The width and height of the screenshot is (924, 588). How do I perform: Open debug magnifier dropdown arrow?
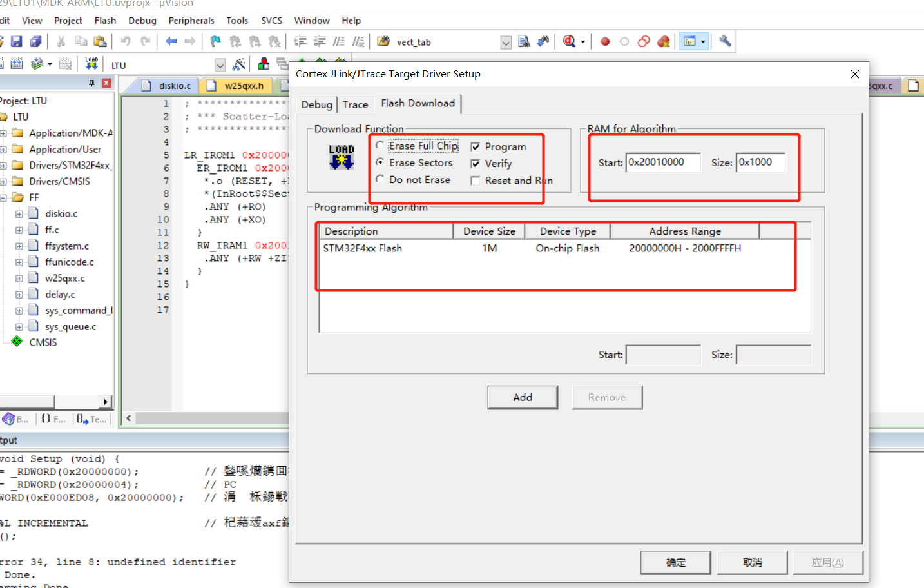point(583,42)
